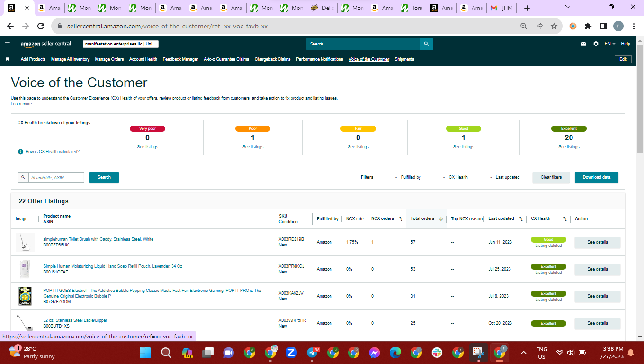Open Chrome side panel icon

603,27
